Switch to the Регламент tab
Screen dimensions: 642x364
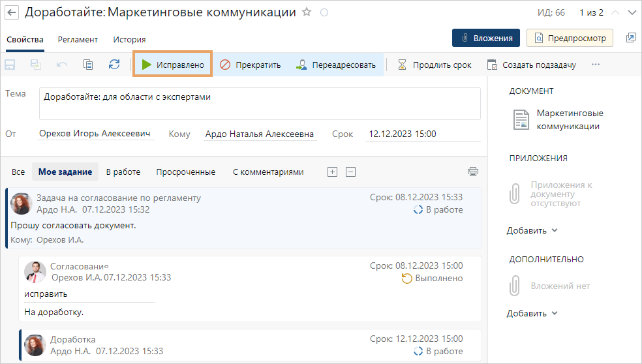pyautogui.click(x=78, y=39)
